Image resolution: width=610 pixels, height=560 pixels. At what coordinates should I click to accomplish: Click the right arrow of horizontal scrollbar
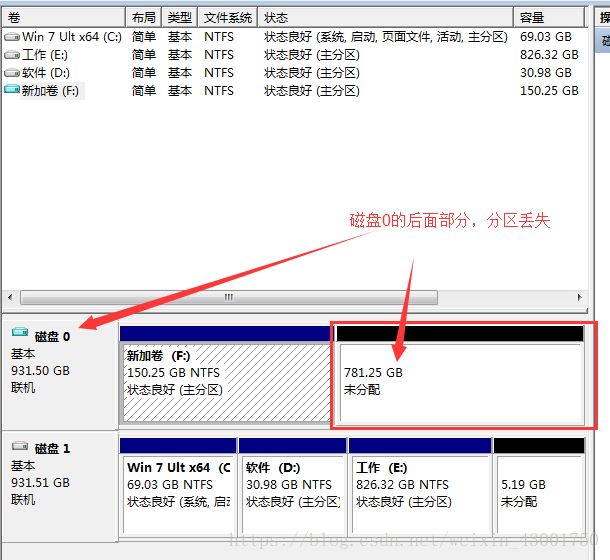pos(579,297)
